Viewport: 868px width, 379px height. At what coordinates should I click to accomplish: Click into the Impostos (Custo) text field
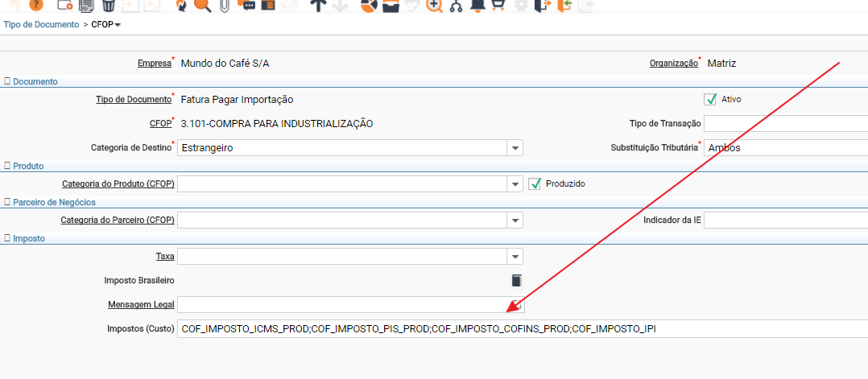pyautogui.click(x=523, y=328)
